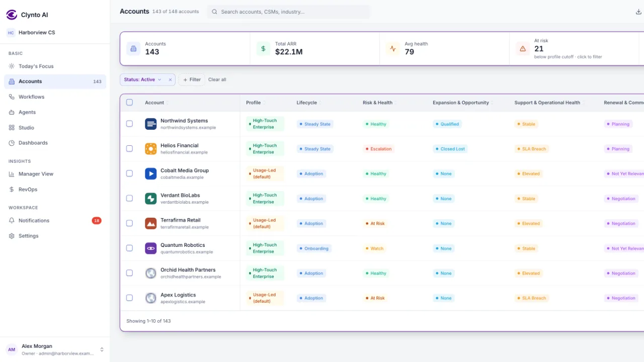Click the Terrafirma Retail mountain logo

pyautogui.click(x=151, y=223)
